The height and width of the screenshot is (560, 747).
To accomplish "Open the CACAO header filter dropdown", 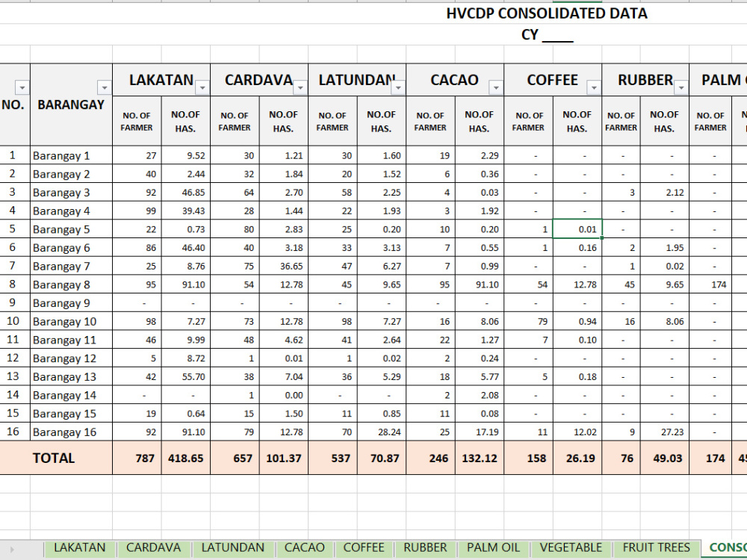I will point(496,87).
